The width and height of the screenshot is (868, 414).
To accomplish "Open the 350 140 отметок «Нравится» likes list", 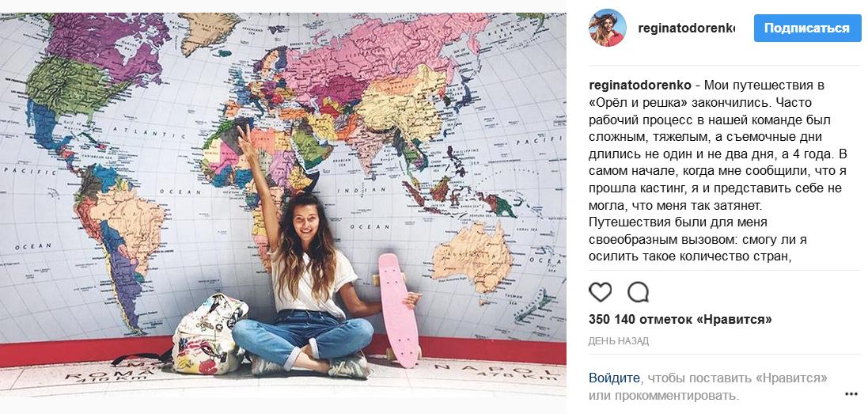I will (x=680, y=319).
